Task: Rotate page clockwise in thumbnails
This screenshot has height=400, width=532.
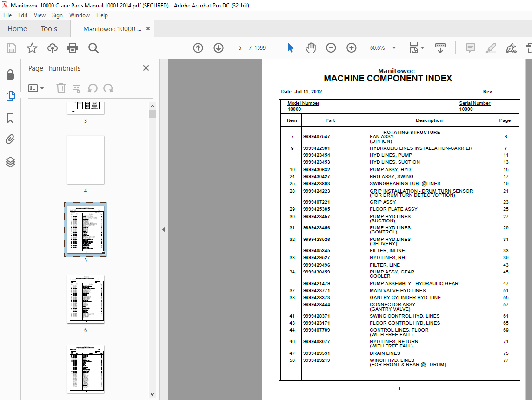Action: tap(108, 88)
